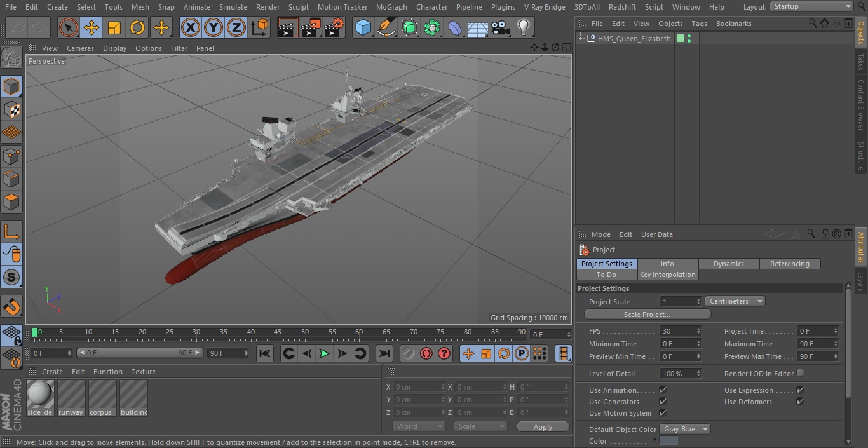Viewport: 868px width, 448px height.
Task: Select the side_de material thumbnail
Action: (41, 398)
